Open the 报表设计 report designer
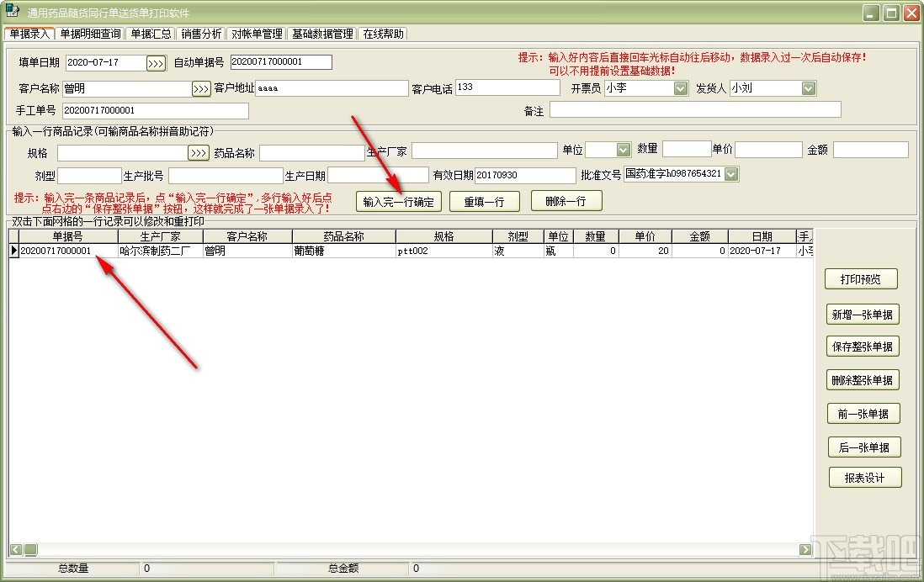Image resolution: width=924 pixels, height=582 pixels. 865,478
